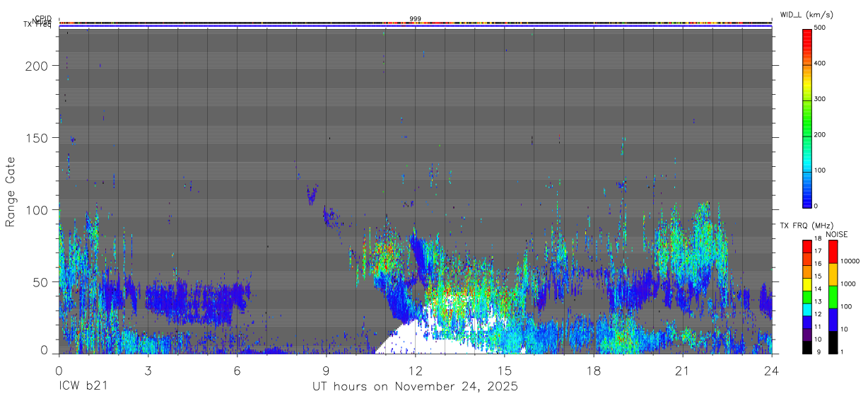Click the 400 label on the width color bar
Image resolution: width=868 pixels, height=401 pixels.
[821, 63]
